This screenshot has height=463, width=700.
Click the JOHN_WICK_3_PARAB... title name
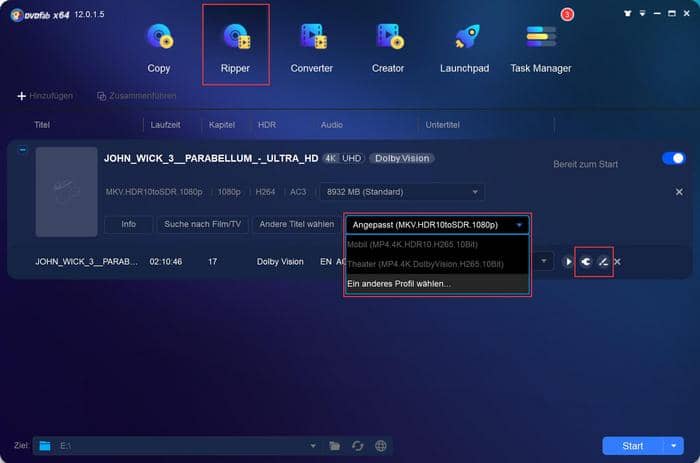pos(87,262)
